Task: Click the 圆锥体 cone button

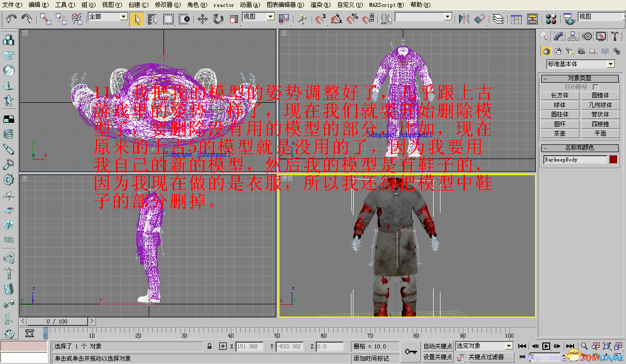Action: (600, 96)
